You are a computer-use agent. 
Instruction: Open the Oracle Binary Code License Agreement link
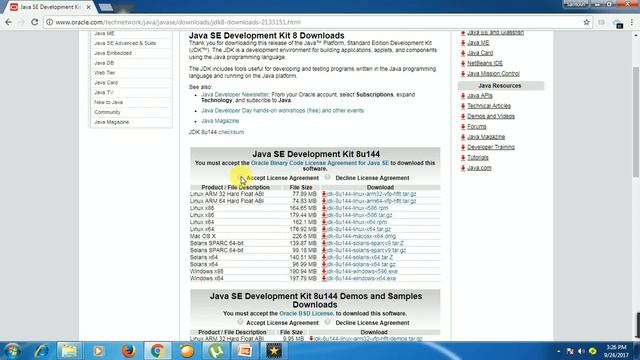click(320, 163)
